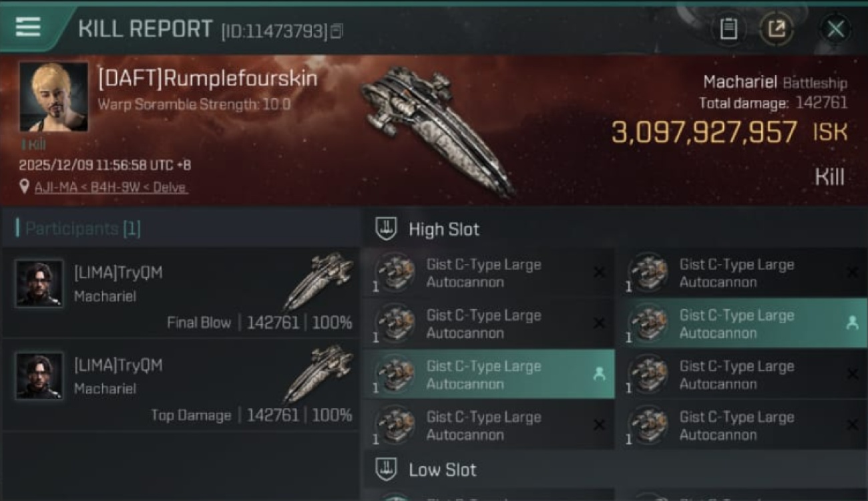Copy the kill report ID number
Image resolution: width=868 pixels, height=501 pixels.
point(337,31)
